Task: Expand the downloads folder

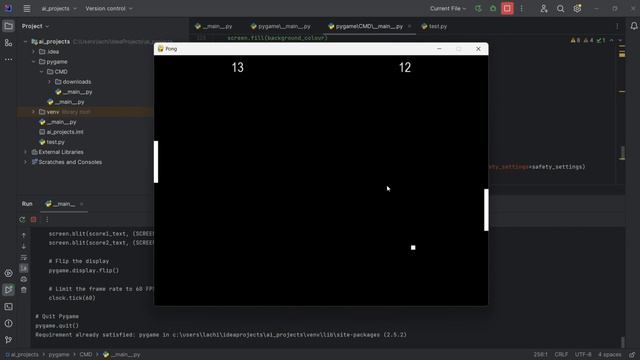Action: [50, 82]
